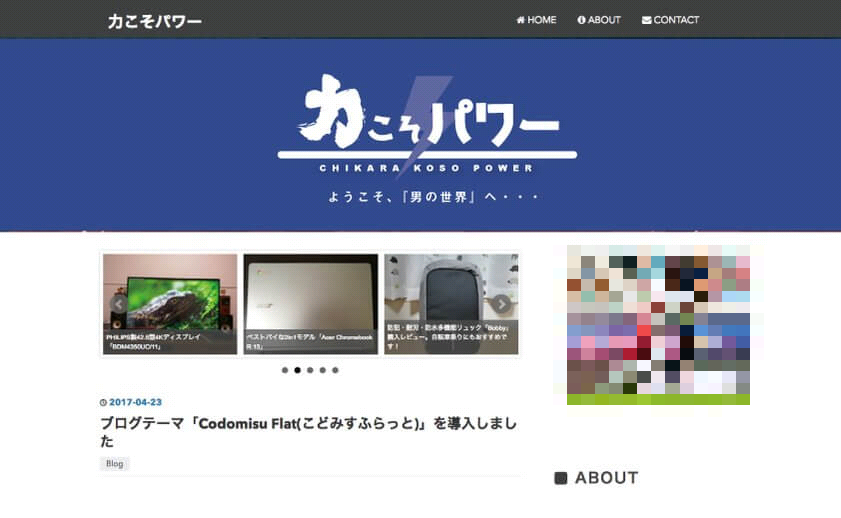This screenshot has width=841, height=518.
Task: Advance carousel with right arrow button
Action: (x=501, y=304)
